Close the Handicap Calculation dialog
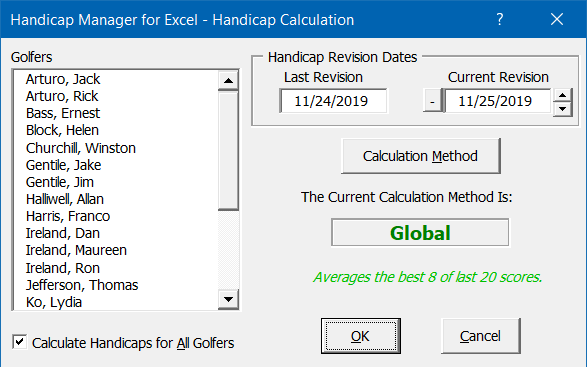This screenshot has height=367, width=587. coord(557,19)
